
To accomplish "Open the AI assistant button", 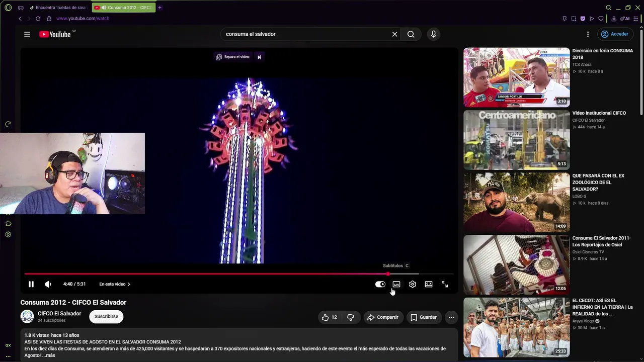I will pyautogui.click(x=625, y=19).
